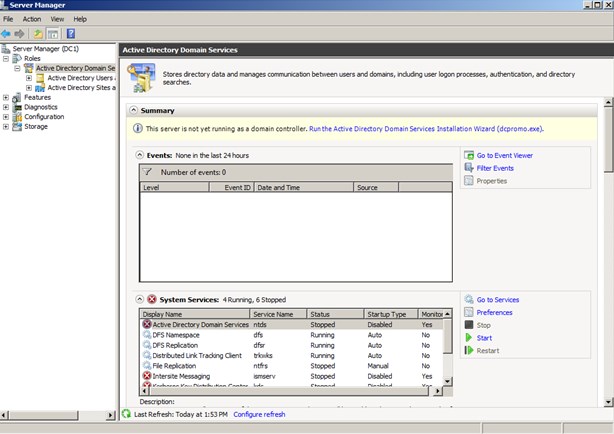Click the red error icon beside System Services
The image size is (614, 434).
(x=152, y=299)
